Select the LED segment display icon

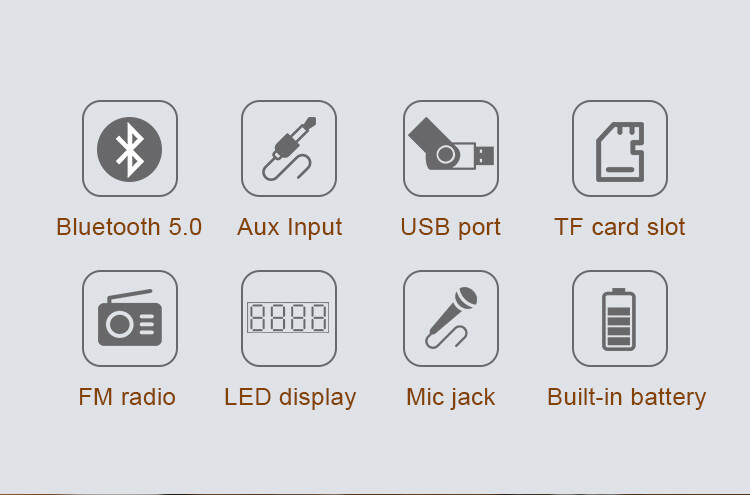point(288,317)
